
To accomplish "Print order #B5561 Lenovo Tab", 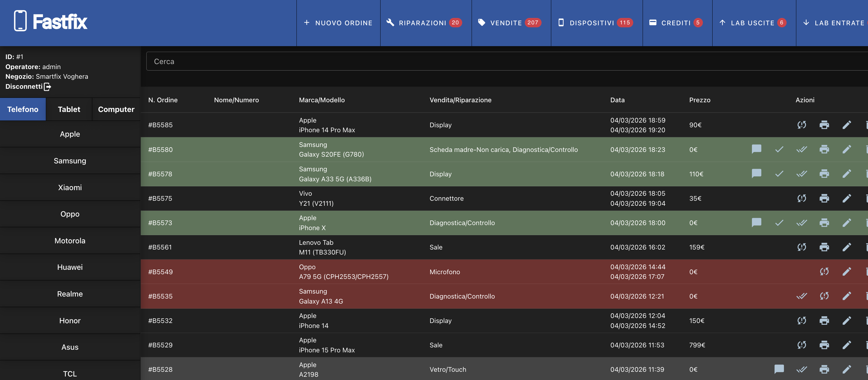I will pos(824,247).
